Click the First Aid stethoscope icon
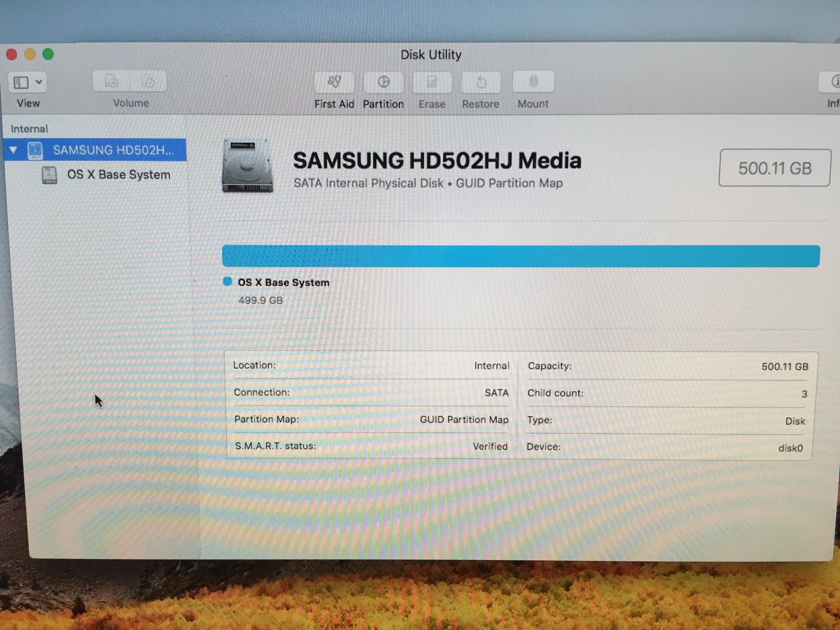The width and height of the screenshot is (840, 630). pyautogui.click(x=334, y=82)
